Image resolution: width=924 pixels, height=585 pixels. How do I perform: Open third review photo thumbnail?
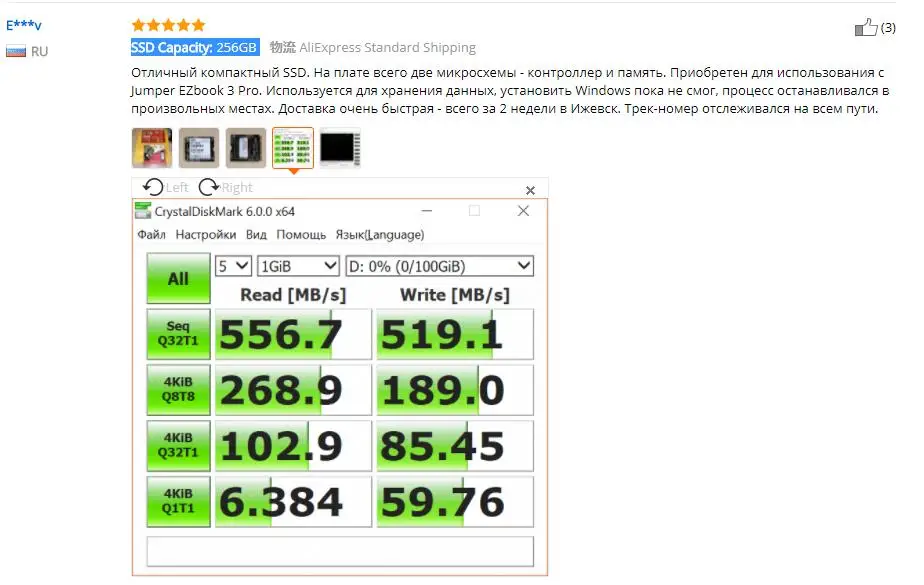[x=246, y=148]
